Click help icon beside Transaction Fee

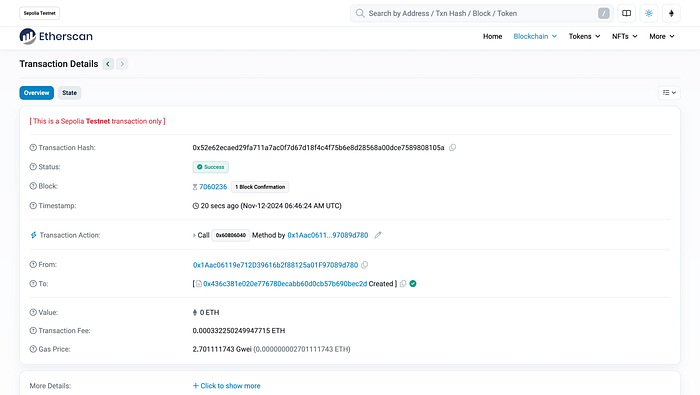tap(33, 331)
